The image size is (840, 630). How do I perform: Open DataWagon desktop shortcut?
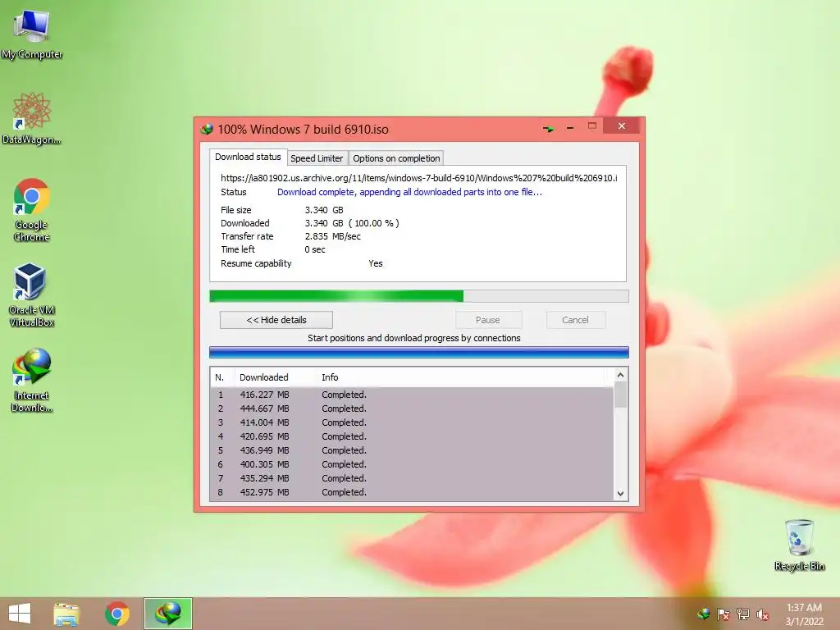pos(32,118)
